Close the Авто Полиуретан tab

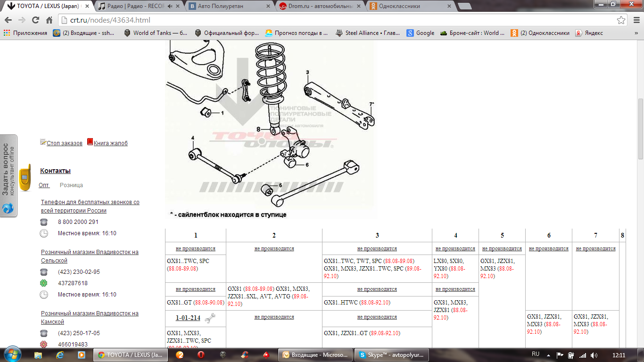(267, 6)
